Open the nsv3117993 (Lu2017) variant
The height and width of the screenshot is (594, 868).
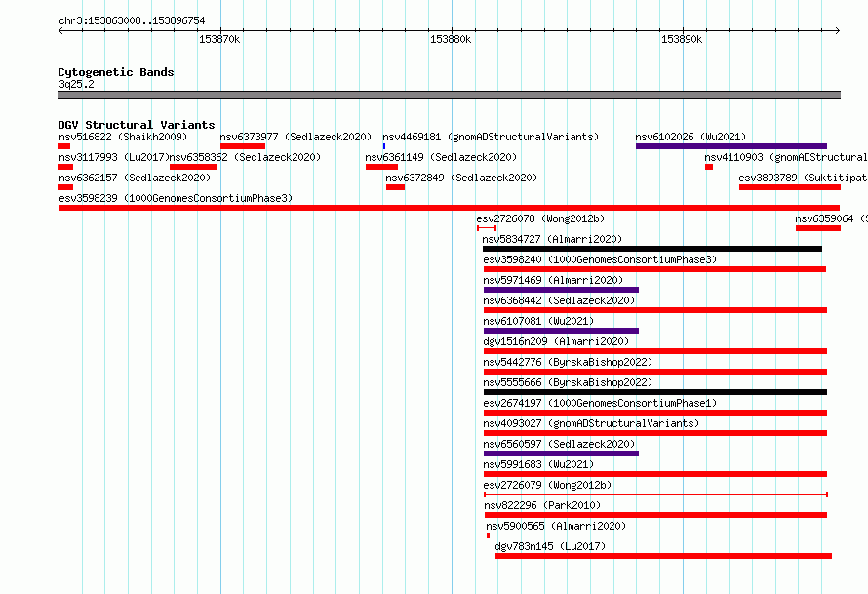click(x=113, y=157)
